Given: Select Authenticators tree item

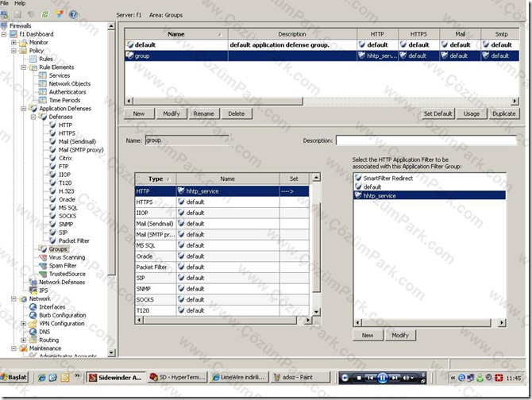Looking at the screenshot, I should point(67,92).
